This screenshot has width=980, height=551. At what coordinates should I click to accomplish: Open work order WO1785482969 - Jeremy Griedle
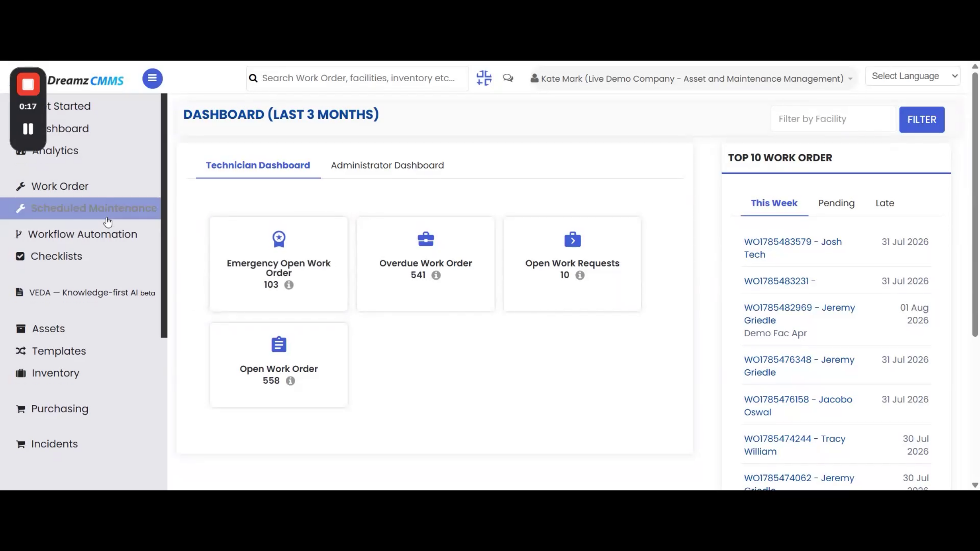800,314
